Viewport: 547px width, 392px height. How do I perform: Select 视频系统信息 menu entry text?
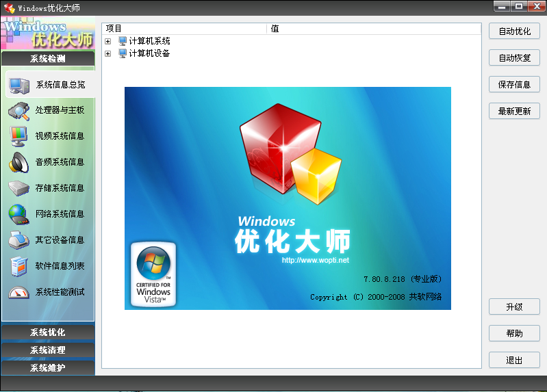tap(60, 136)
